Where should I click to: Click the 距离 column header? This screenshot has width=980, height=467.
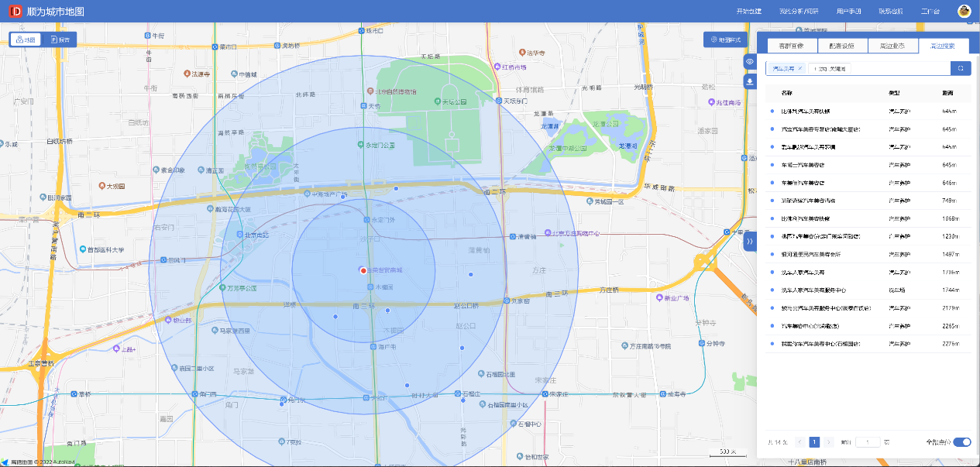tap(947, 93)
